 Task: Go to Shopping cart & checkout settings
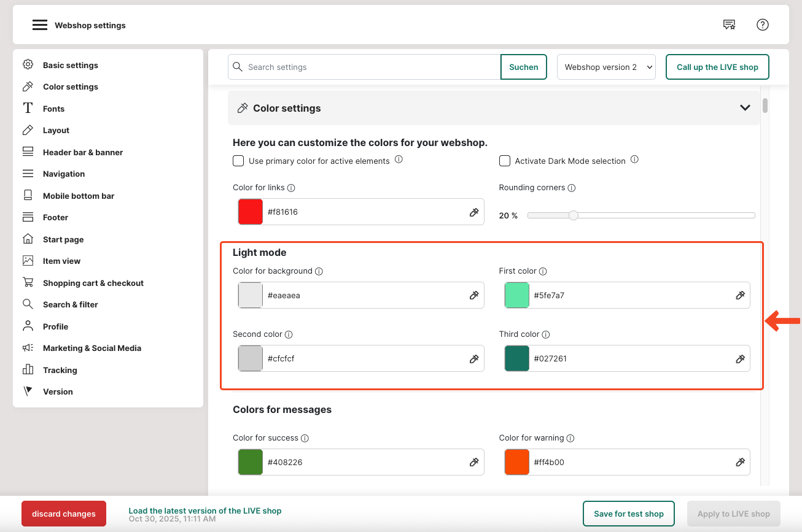coord(93,283)
